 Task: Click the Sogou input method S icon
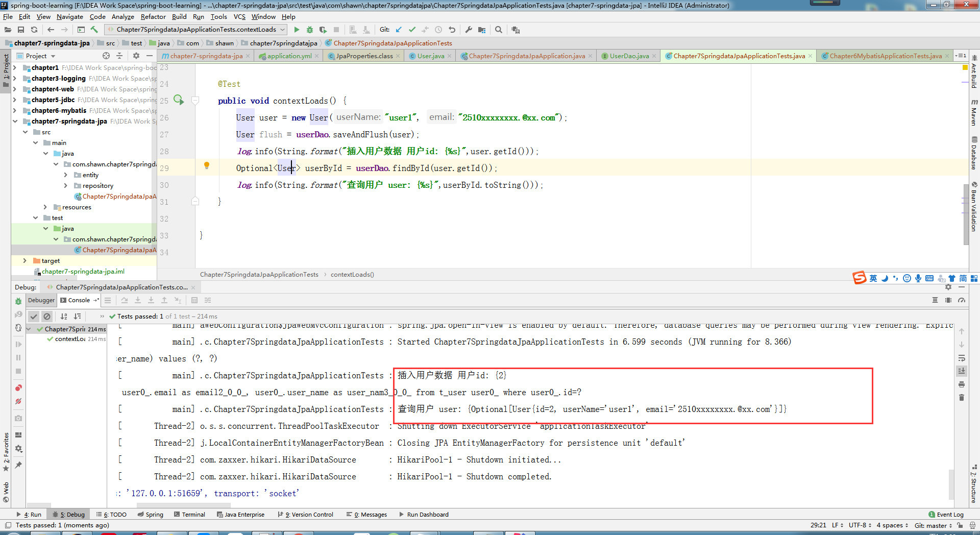click(860, 278)
